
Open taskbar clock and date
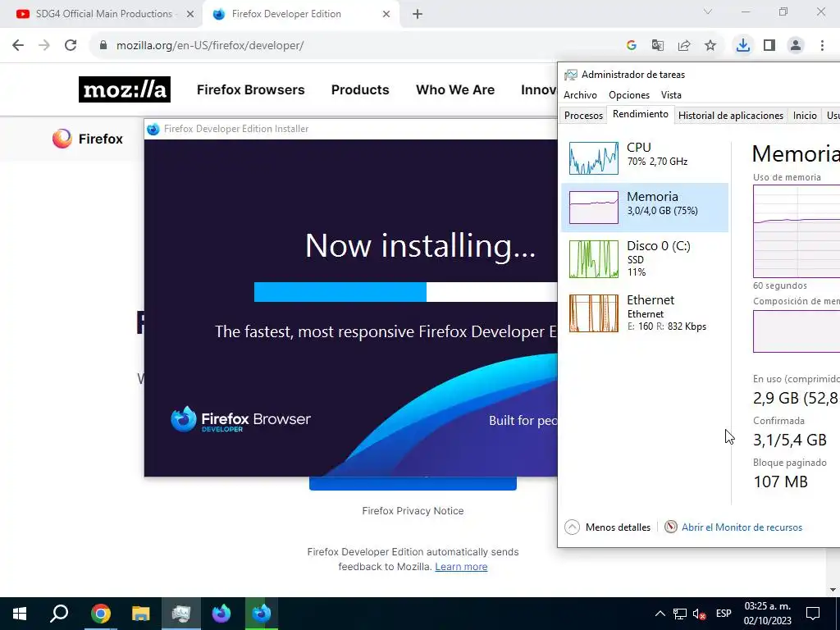coord(767,614)
